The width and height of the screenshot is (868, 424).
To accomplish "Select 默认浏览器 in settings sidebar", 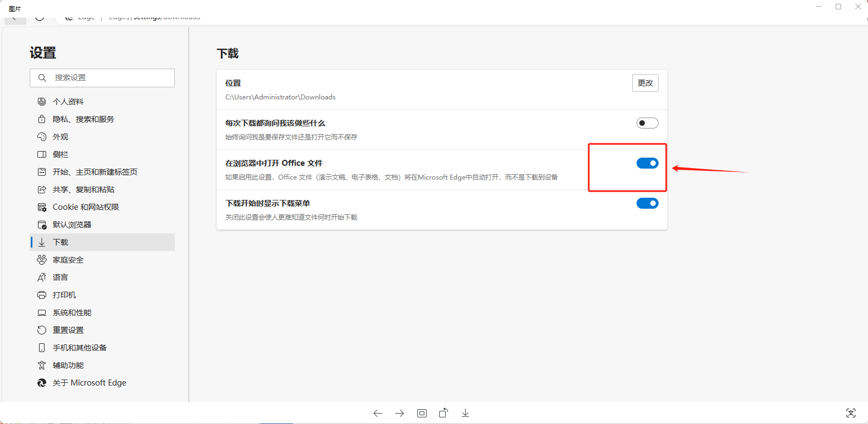I will point(102,225).
